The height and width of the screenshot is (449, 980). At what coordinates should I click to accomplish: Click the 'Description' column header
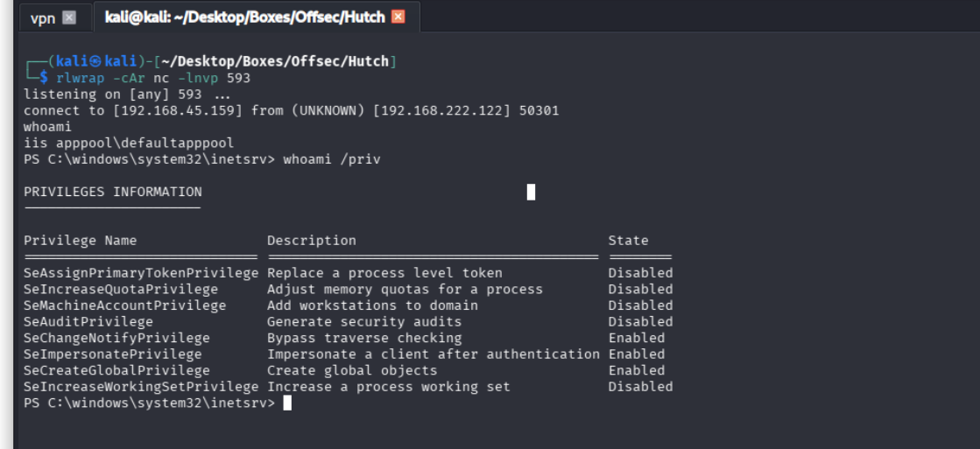312,241
